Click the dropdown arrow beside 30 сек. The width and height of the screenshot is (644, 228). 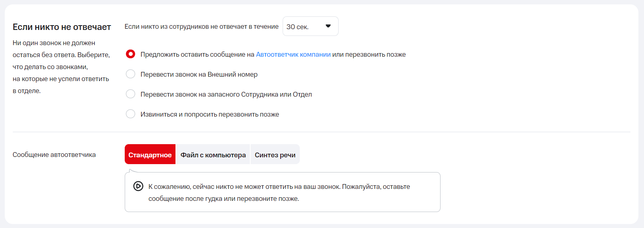(328, 26)
